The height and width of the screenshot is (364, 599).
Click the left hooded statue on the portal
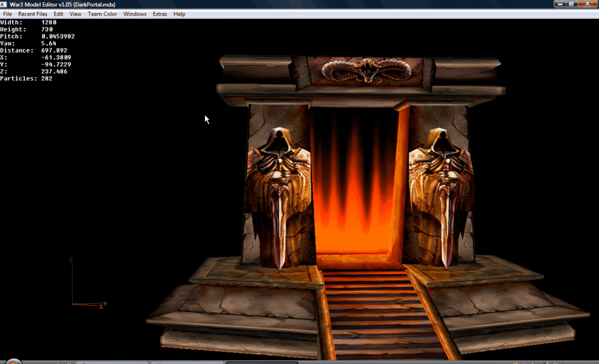pyautogui.click(x=279, y=198)
